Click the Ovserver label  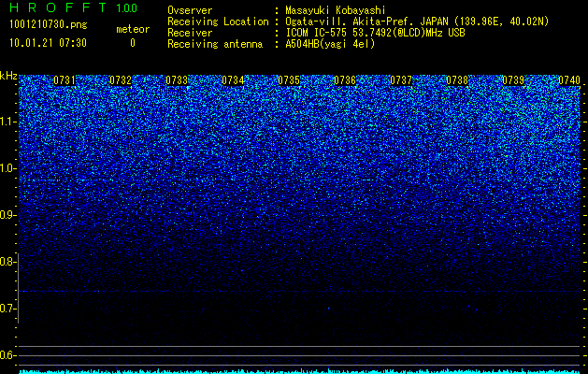coord(190,10)
